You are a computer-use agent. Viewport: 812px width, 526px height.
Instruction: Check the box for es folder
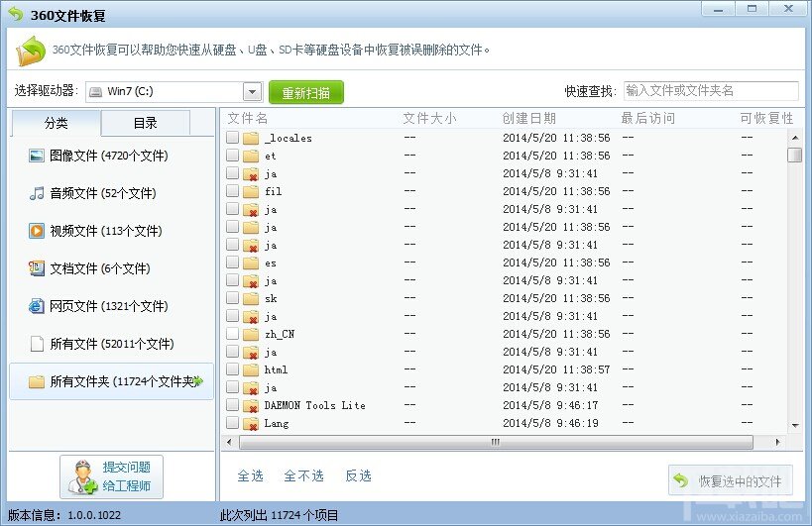(x=233, y=263)
